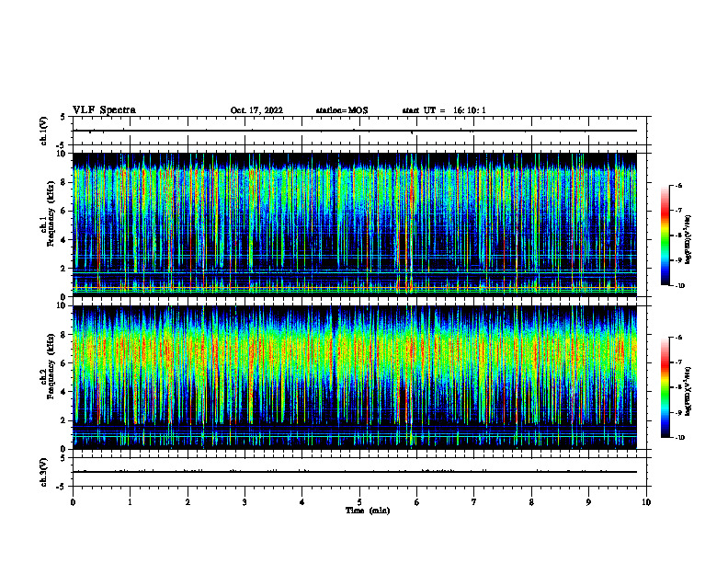
Task: Click the ch.1 spectrogram color bar
Action: [x=665, y=236]
